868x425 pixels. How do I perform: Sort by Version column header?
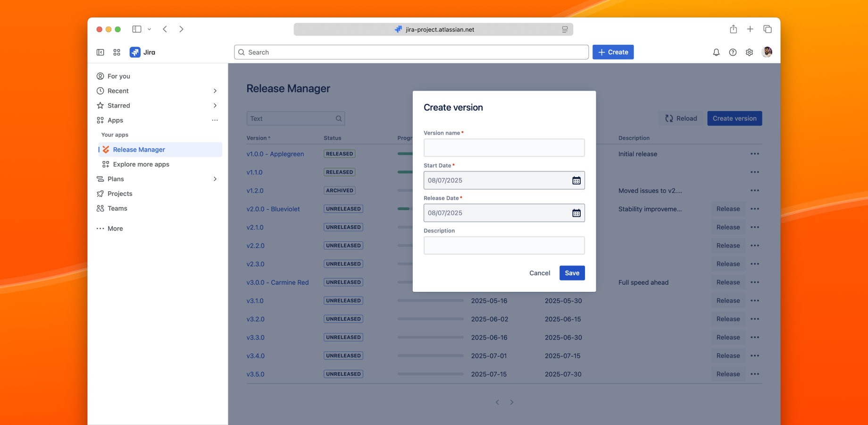[259, 138]
